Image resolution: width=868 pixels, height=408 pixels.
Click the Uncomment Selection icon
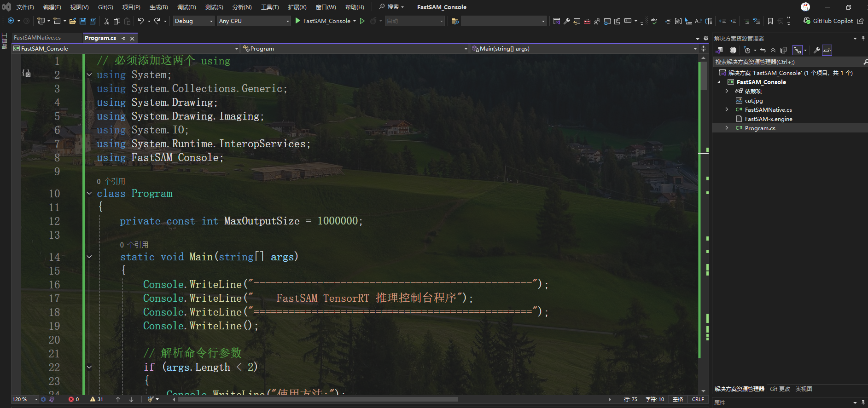pyautogui.click(x=756, y=21)
